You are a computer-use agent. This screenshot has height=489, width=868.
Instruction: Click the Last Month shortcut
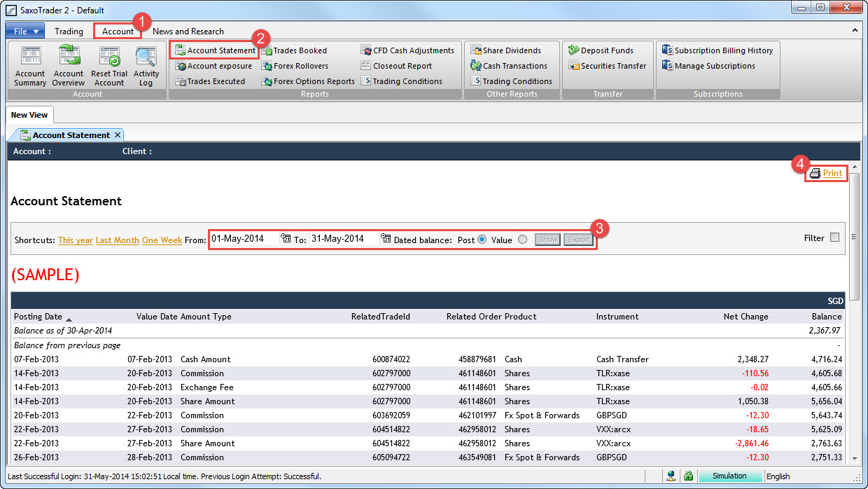coord(118,240)
